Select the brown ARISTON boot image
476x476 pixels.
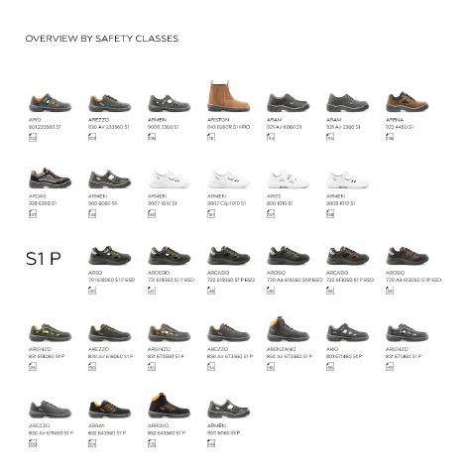tap(228, 96)
